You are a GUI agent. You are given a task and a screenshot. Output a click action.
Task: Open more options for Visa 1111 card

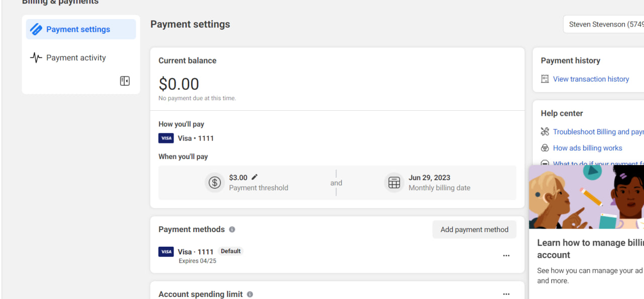coord(506,256)
